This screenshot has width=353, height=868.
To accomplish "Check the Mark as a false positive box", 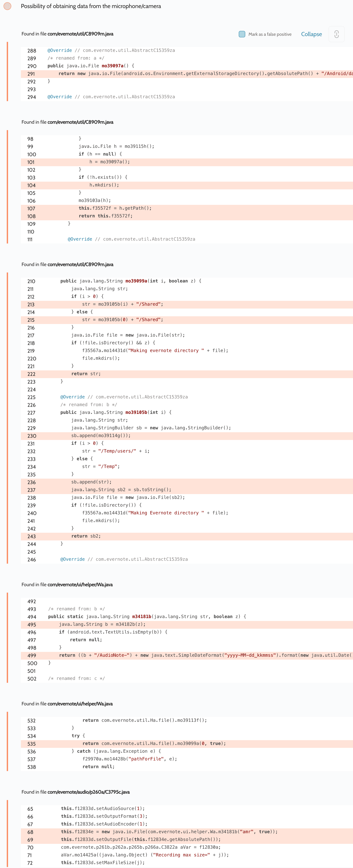I will click(242, 34).
